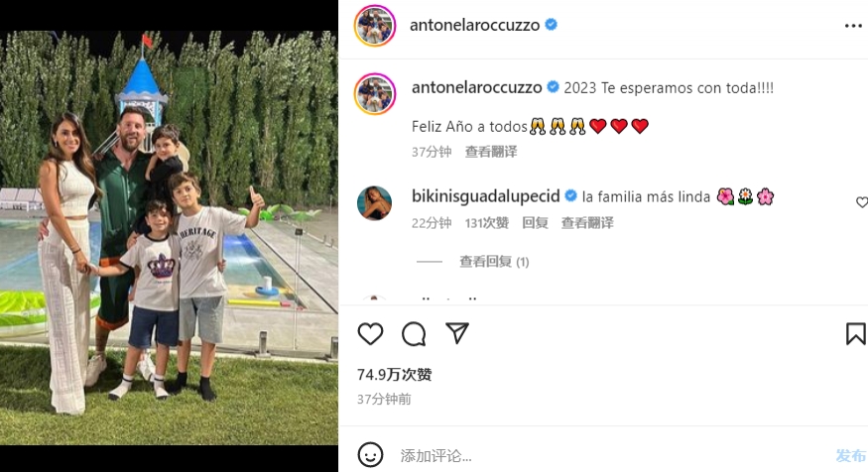Click the 发布 post button
Screen dimensions: 868x472
pyautogui.click(x=851, y=456)
